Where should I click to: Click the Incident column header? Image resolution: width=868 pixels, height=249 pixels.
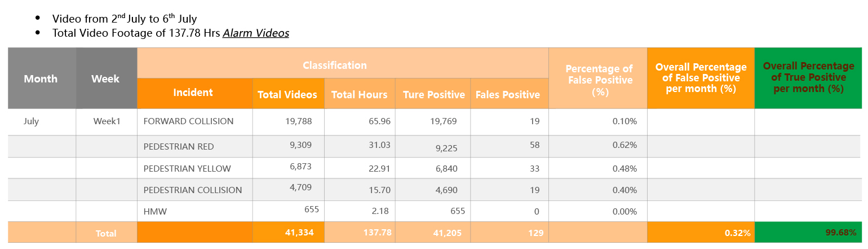[x=193, y=93]
